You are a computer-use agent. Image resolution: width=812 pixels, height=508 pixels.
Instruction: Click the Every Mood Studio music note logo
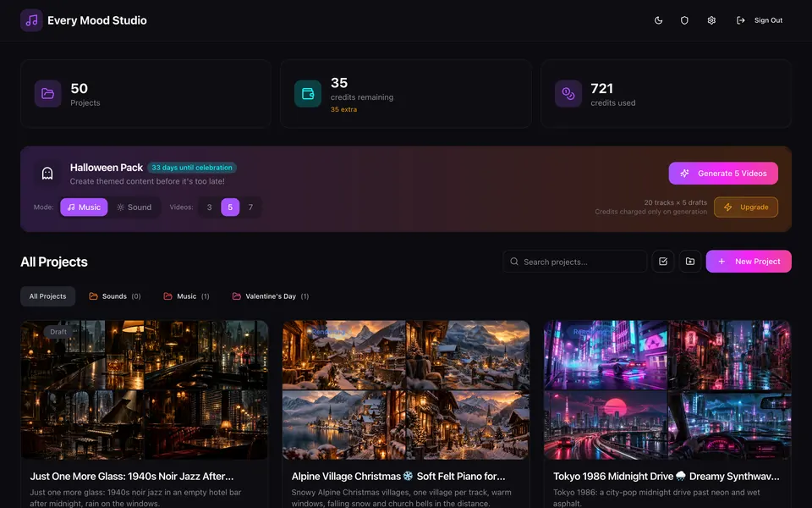(x=31, y=20)
